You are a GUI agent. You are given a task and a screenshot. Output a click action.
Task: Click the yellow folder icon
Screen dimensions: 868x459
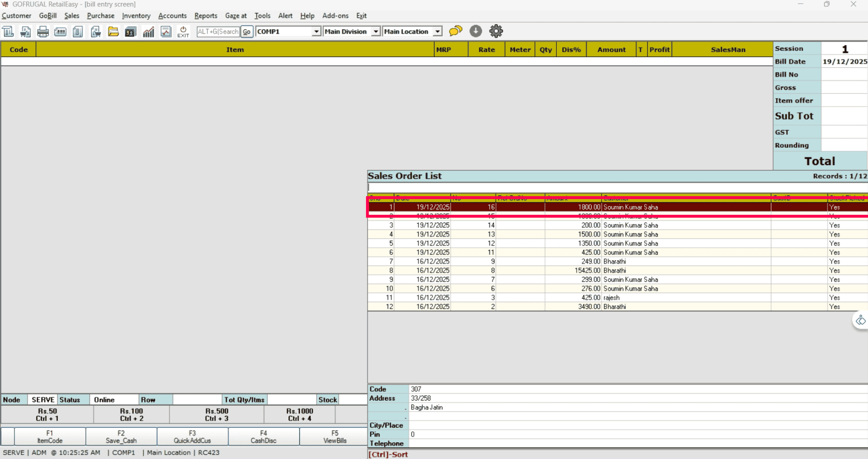click(x=113, y=32)
